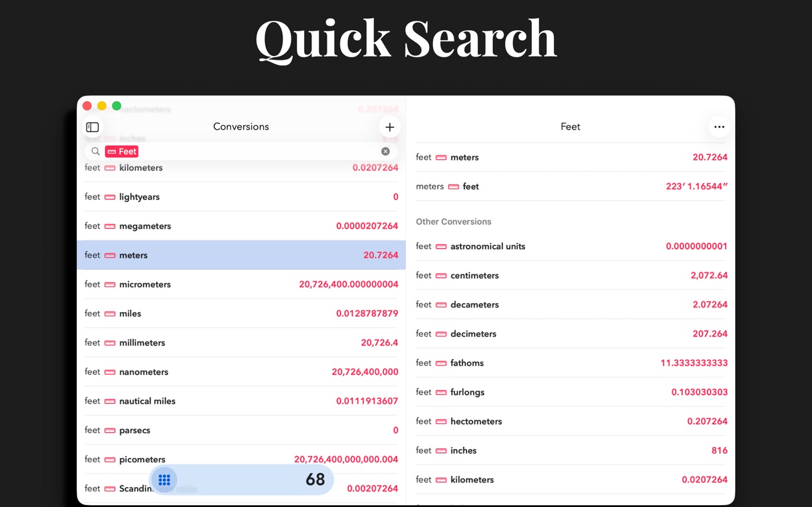The width and height of the screenshot is (812, 507).
Task: Select highlighted feet to meters row
Action: (x=241, y=255)
